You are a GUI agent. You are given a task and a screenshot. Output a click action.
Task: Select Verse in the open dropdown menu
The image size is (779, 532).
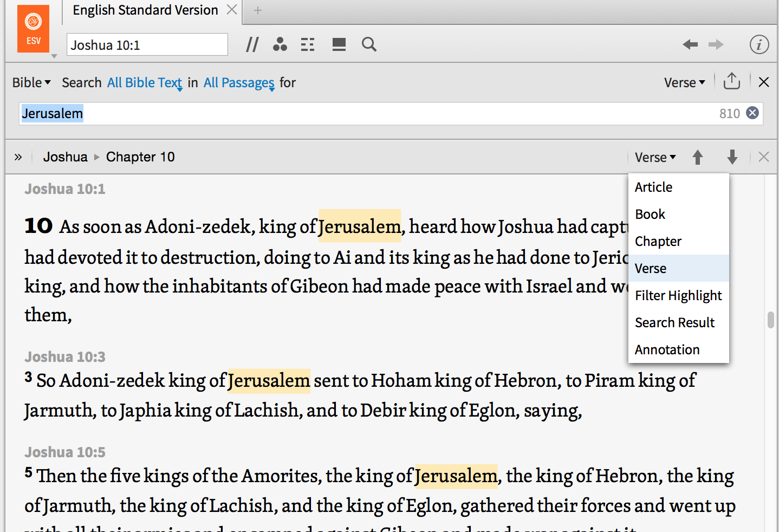(679, 268)
